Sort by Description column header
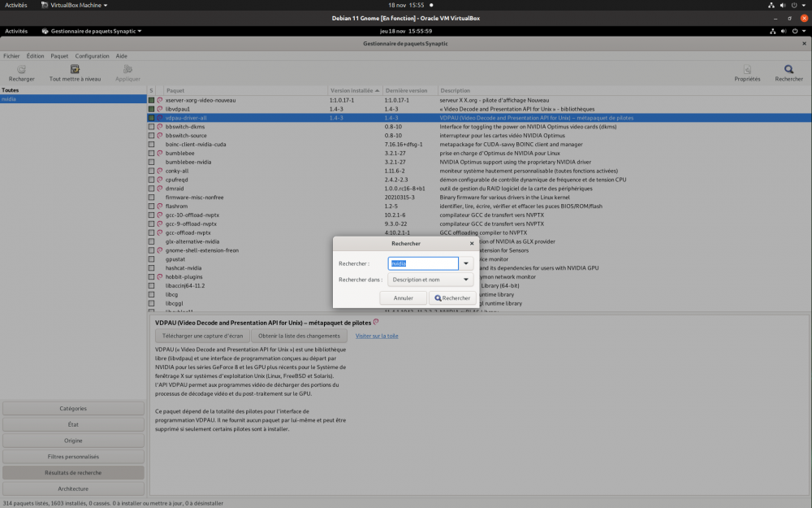Image resolution: width=812 pixels, height=508 pixels. point(624,90)
